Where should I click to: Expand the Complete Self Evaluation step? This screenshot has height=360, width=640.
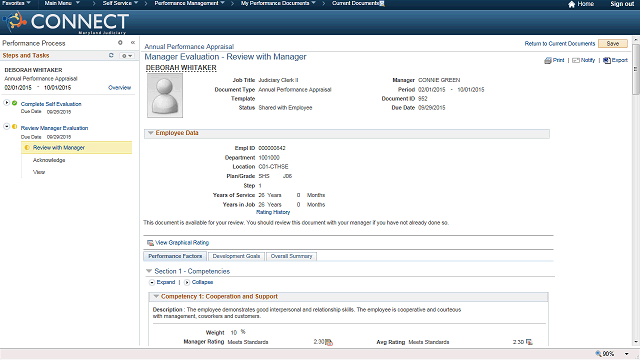pos(7,103)
